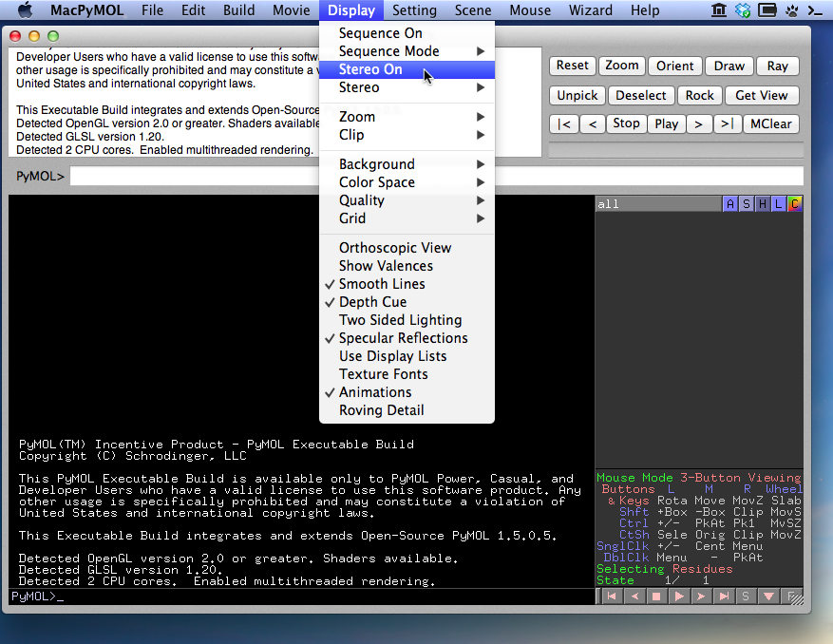
Task: Click the Reset button
Action: [x=572, y=66]
